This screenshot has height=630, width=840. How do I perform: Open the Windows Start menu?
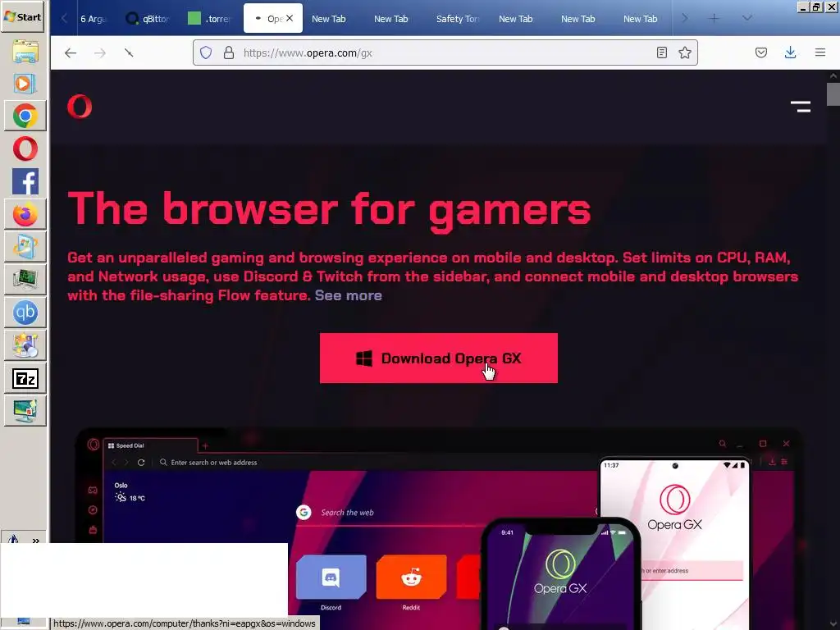click(x=22, y=16)
